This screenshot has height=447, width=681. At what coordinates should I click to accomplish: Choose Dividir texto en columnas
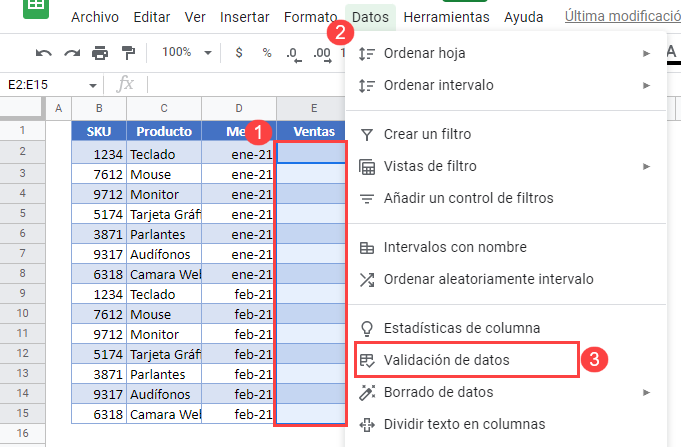[x=506, y=424]
